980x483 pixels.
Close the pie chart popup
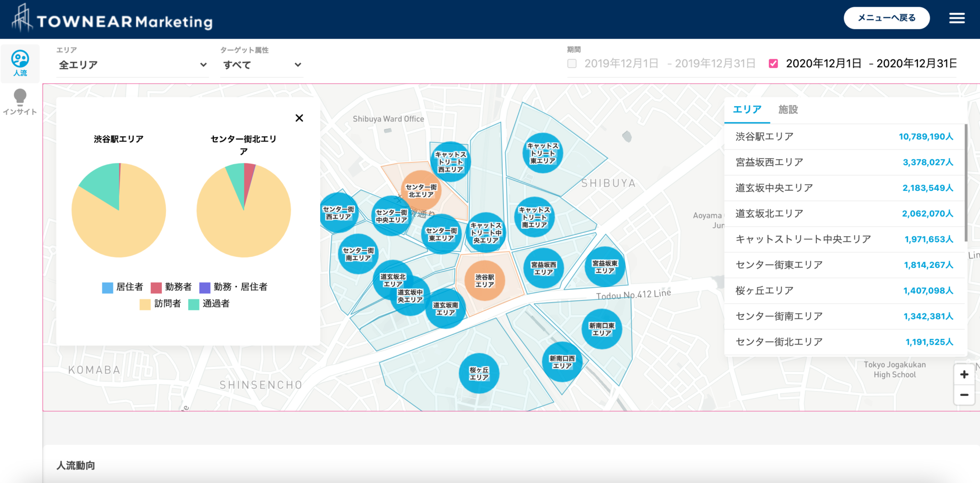coord(299,118)
